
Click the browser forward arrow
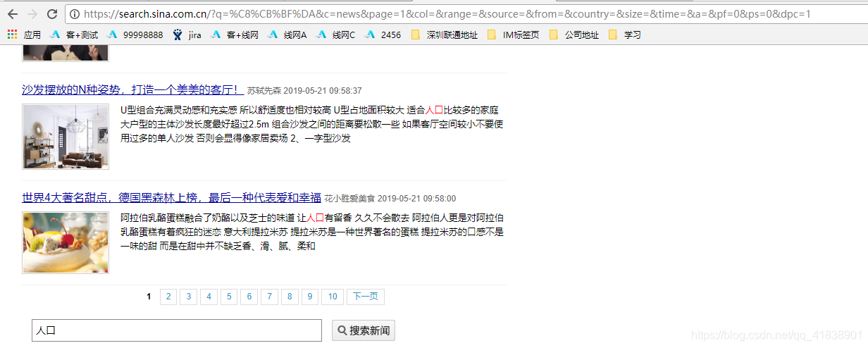tap(32, 14)
